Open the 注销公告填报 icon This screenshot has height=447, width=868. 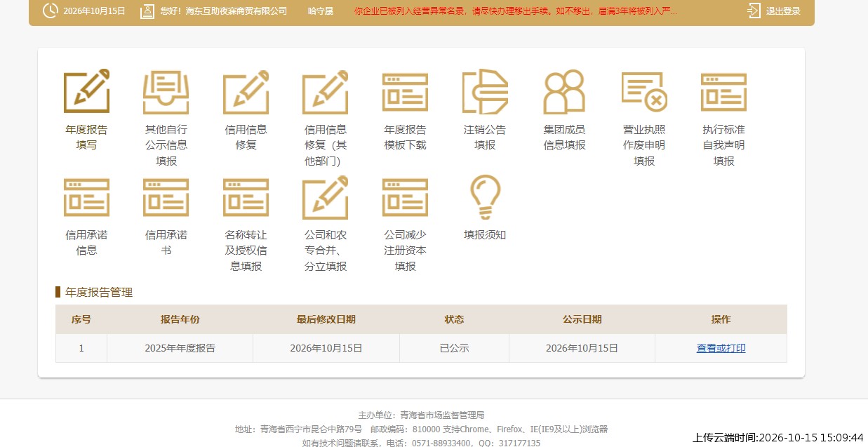tap(485, 91)
